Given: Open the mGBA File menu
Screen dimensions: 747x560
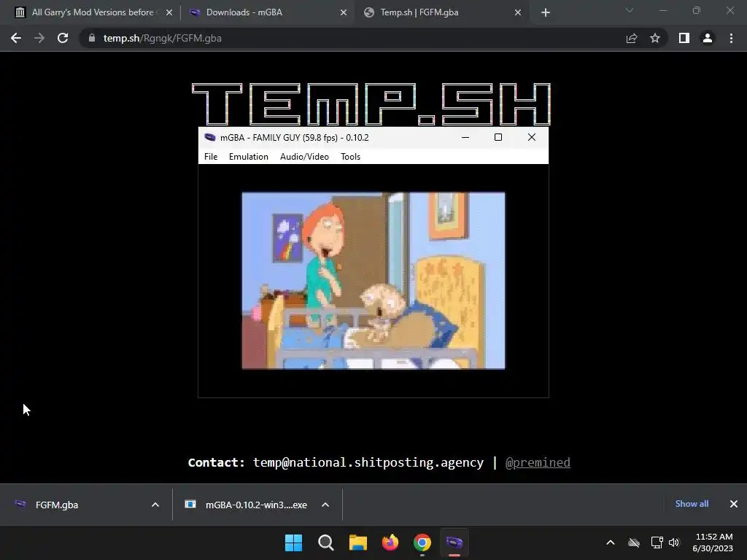Looking at the screenshot, I should (x=211, y=157).
